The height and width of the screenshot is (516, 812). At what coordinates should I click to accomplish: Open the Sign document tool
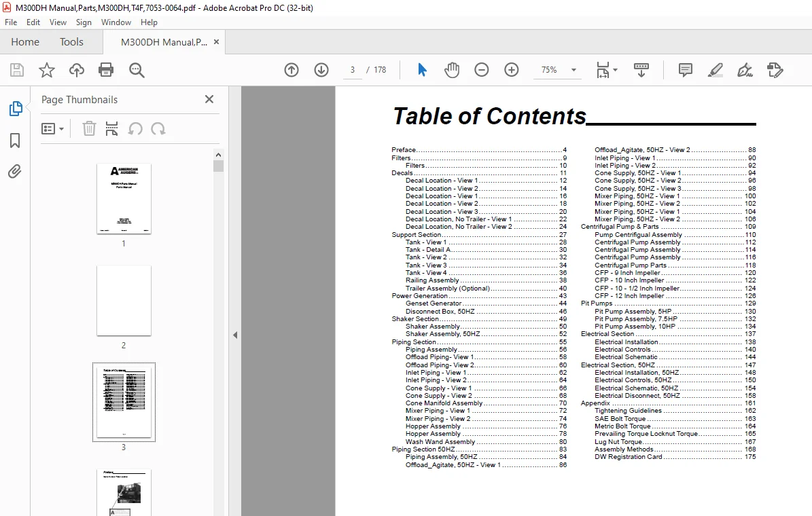click(745, 70)
